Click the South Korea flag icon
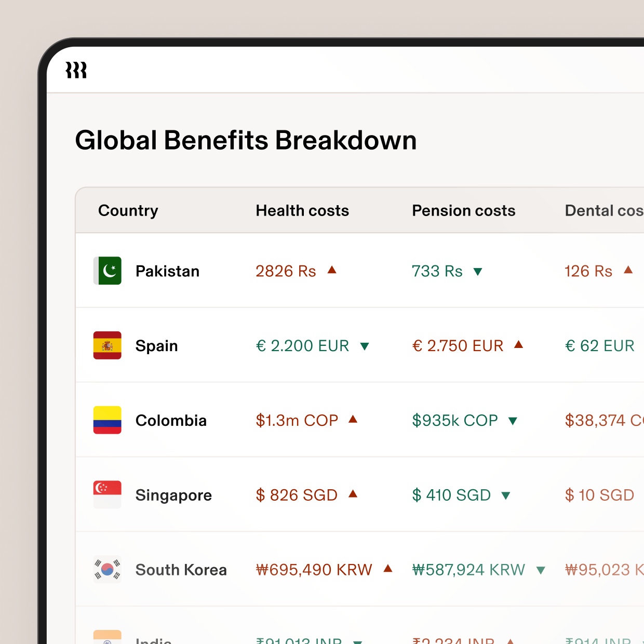Screen dimensions: 644x644 107,569
